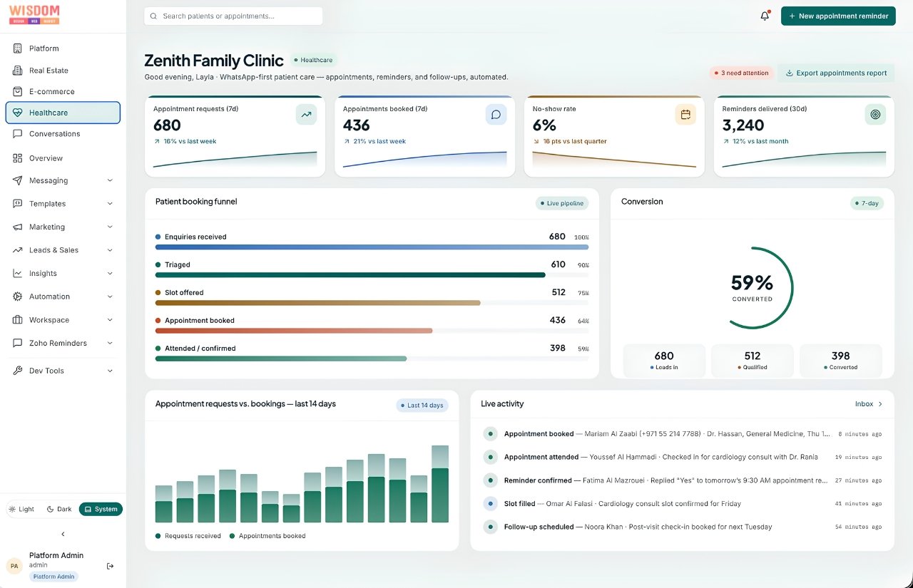Click the Last 14 days badge

pyautogui.click(x=422, y=406)
